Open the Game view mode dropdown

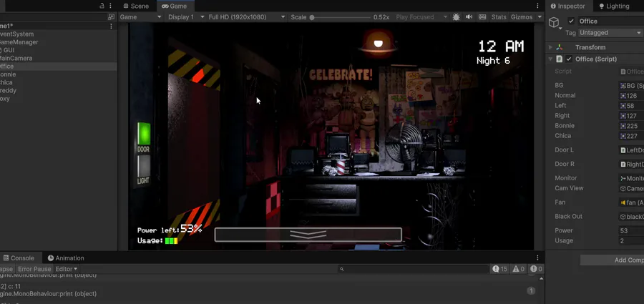pos(141,17)
